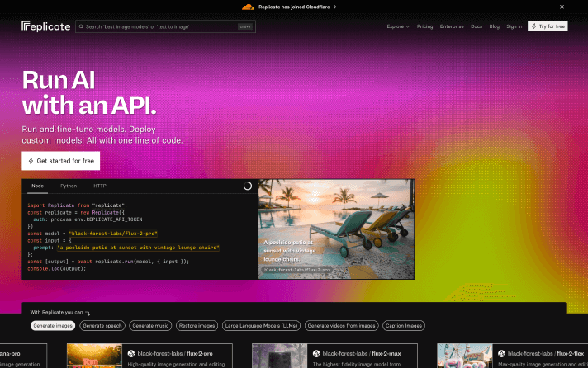
Task: Click the lightning bolt icon in Get started
Action: coord(31,161)
